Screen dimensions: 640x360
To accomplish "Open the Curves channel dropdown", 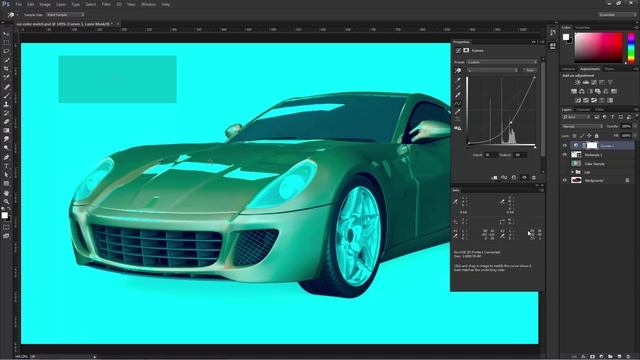I will coord(493,70).
